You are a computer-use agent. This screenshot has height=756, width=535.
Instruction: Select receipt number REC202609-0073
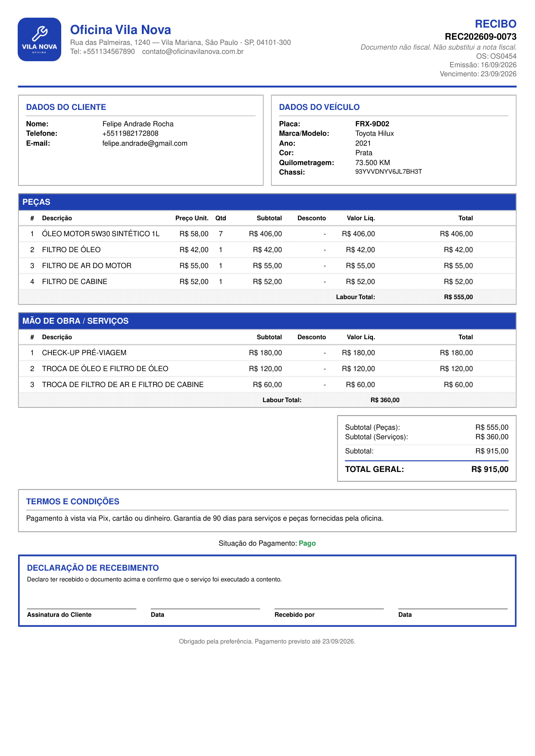(x=481, y=37)
